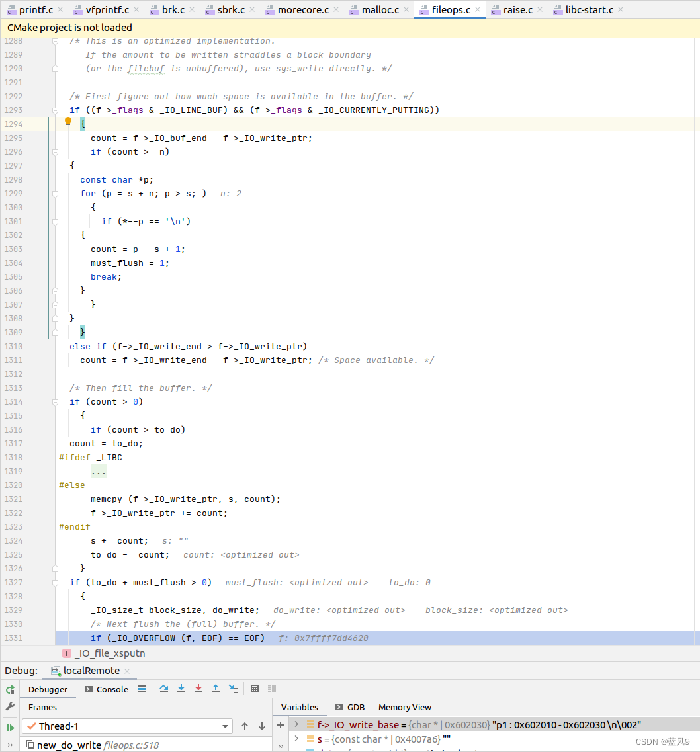Click the lightbulb on line 1294
This screenshot has width=700, height=752.
[x=68, y=122]
